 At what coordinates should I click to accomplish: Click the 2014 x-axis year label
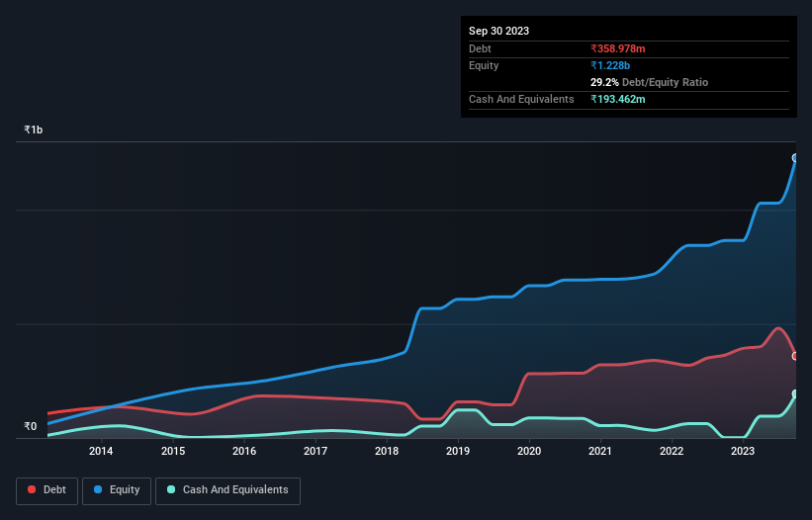tap(101, 451)
